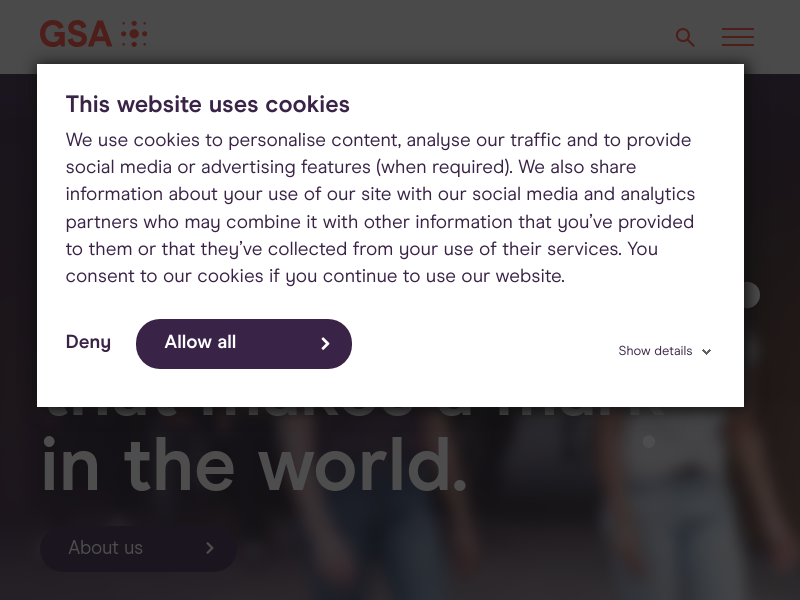Image resolution: width=800 pixels, height=600 pixels.
Task: Click the grey circle right of the cookie dialog
Action: tap(751, 295)
